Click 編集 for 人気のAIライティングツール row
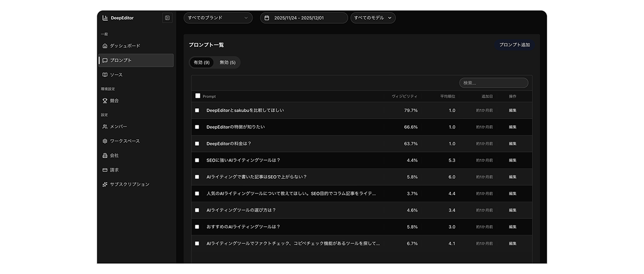644x274 pixels. pyautogui.click(x=513, y=193)
